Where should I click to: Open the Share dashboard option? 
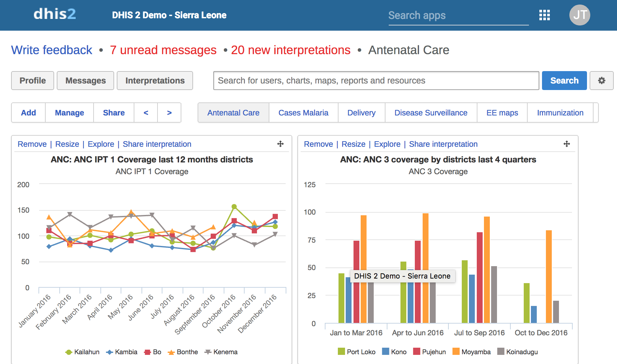(x=114, y=113)
